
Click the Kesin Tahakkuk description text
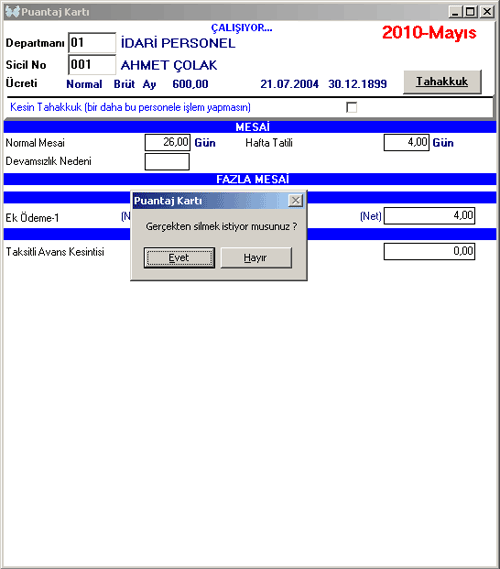pyautogui.click(x=130, y=107)
